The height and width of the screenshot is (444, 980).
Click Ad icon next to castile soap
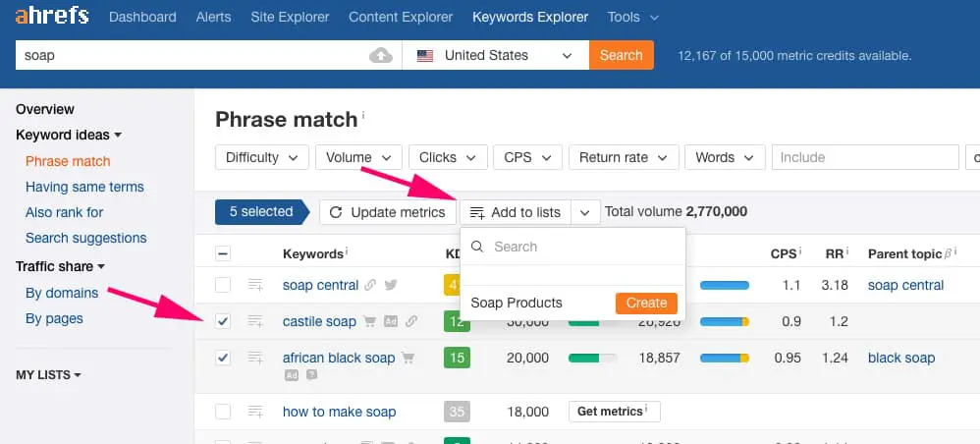pyautogui.click(x=391, y=321)
